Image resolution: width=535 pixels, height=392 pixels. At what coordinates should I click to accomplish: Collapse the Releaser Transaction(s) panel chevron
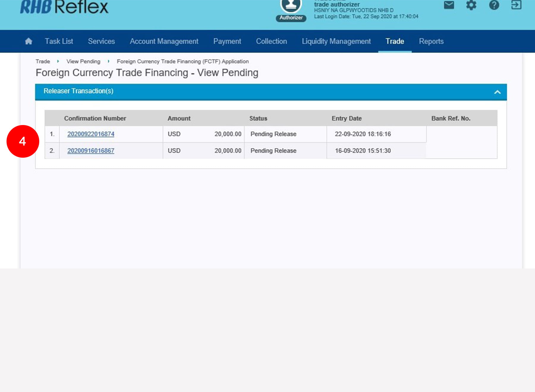click(x=497, y=92)
